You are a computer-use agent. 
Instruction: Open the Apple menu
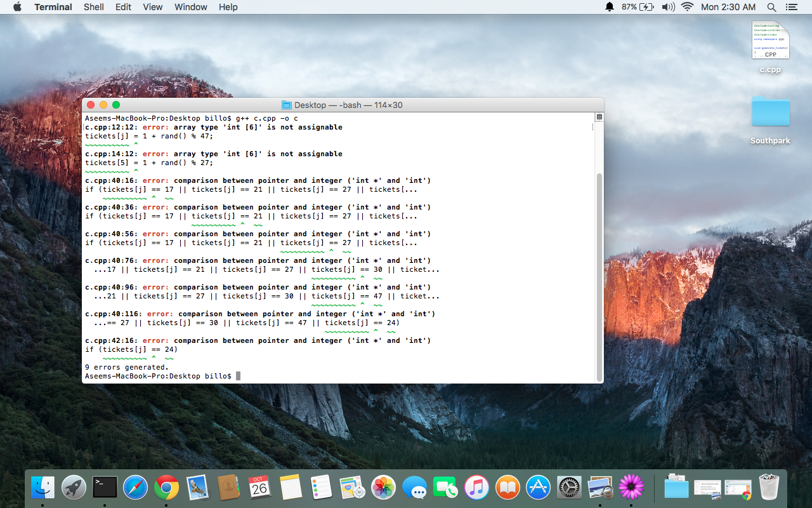[x=17, y=7]
